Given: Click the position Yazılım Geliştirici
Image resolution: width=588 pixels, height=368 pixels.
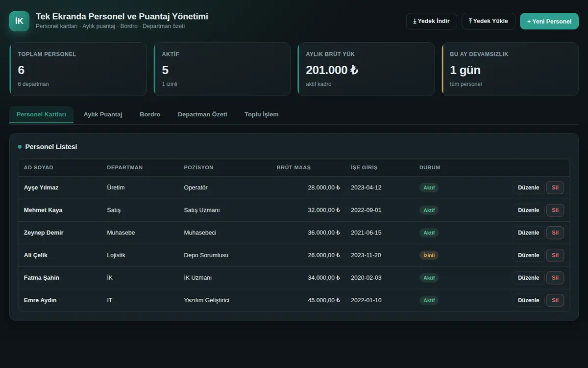Looking at the screenshot, I should click(207, 300).
